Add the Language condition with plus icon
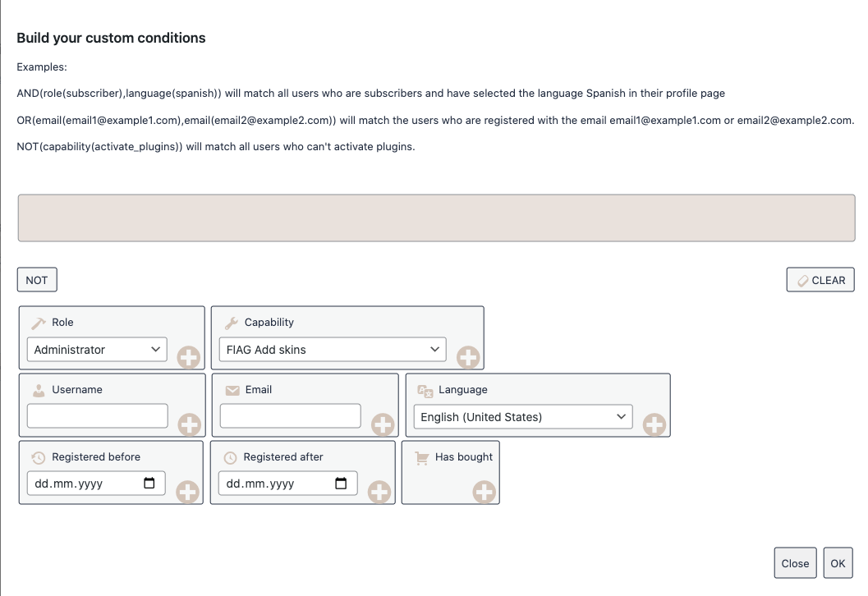Screen dimensions: 868x596 (x=654, y=424)
